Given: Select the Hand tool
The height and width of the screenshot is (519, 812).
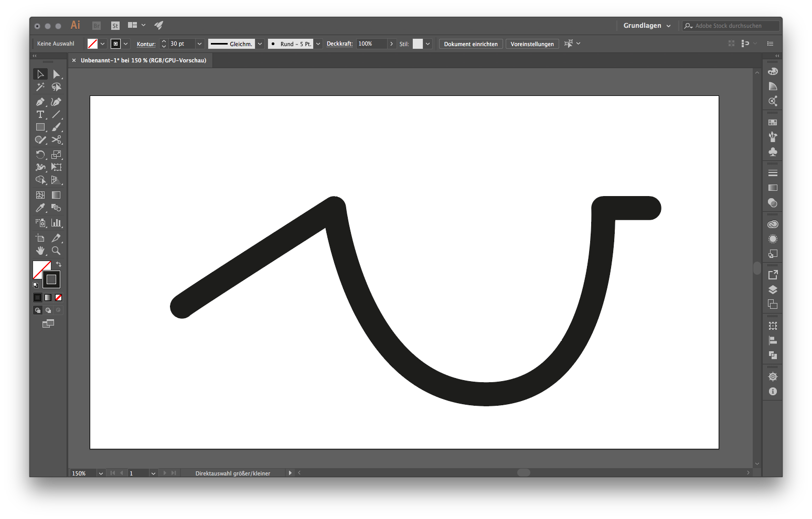Looking at the screenshot, I should (x=40, y=251).
